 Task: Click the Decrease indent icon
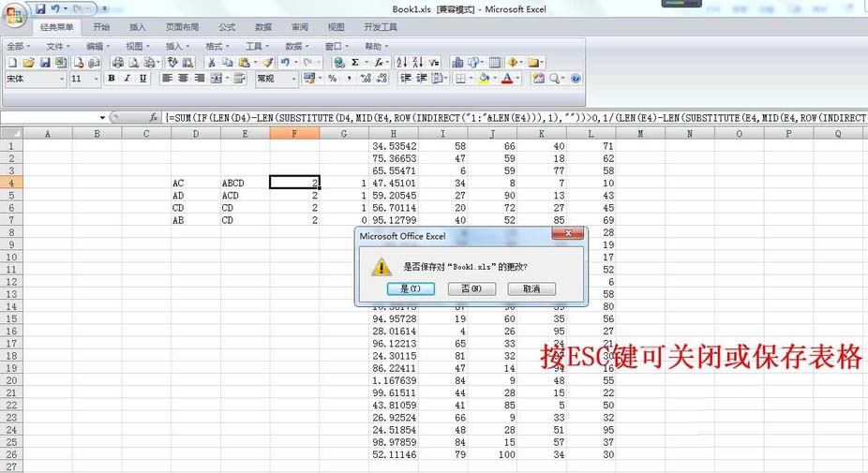pos(406,78)
